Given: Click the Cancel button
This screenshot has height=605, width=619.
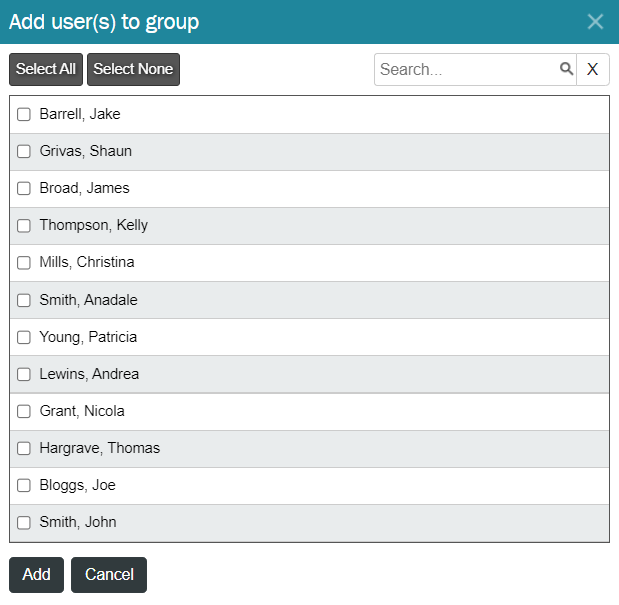Looking at the screenshot, I should tap(109, 575).
